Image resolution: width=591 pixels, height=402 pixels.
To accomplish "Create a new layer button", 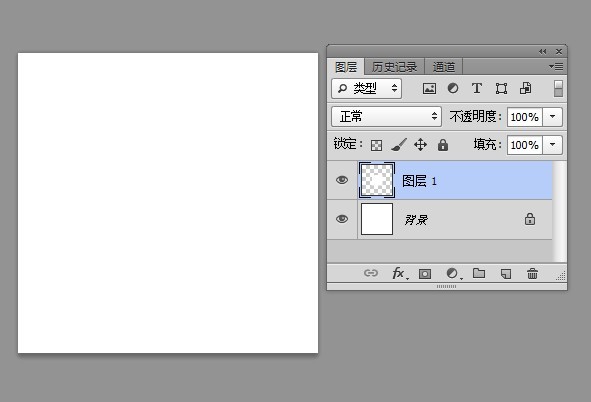I will (x=506, y=274).
